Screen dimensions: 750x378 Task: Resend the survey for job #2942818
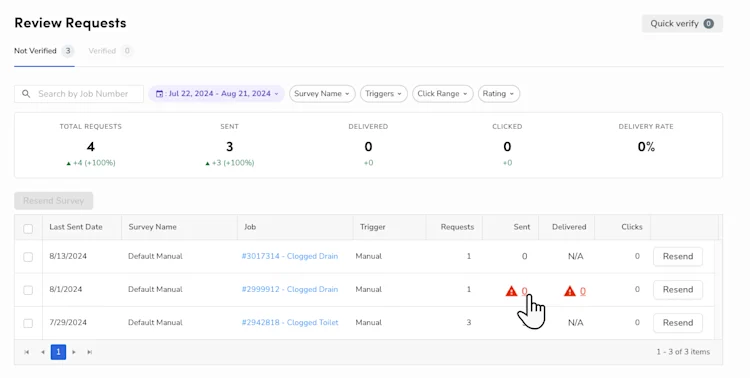(678, 322)
